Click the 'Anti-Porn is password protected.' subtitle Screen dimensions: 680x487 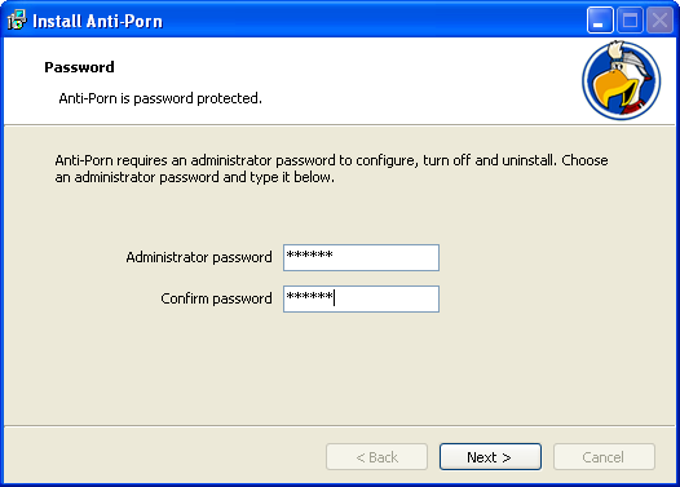160,98
